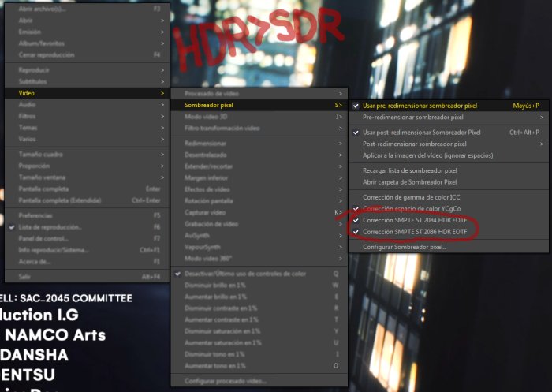The height and width of the screenshot is (392, 552).
Task: Open Margen inferior submenu
Action: (259, 178)
